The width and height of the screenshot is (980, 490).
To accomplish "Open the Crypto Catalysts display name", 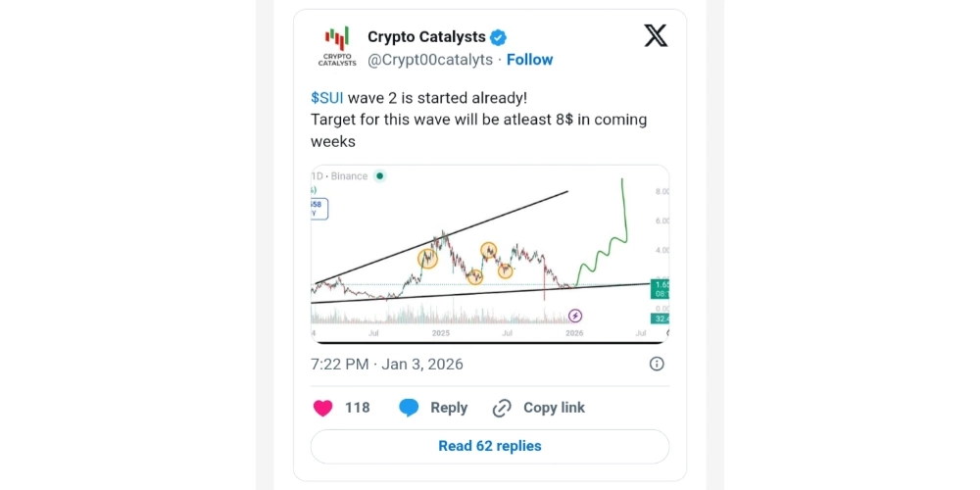I will (x=426, y=37).
